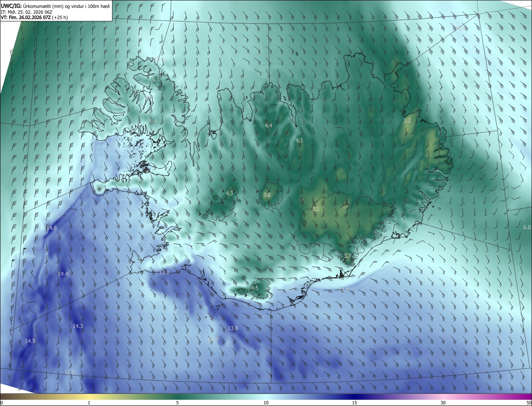Select the 3.1 value on the glacier
The width and height of the screenshot is (532, 406).
(x=316, y=209)
